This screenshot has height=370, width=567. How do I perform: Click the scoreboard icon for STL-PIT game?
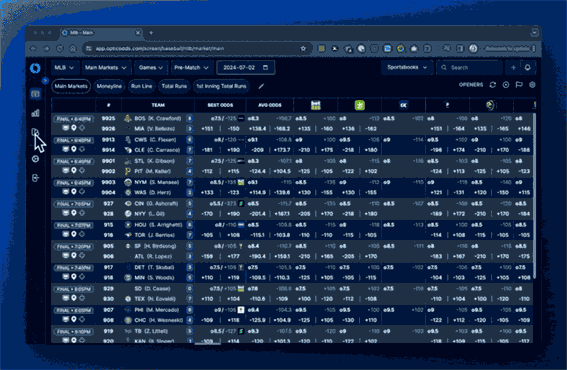(x=65, y=170)
